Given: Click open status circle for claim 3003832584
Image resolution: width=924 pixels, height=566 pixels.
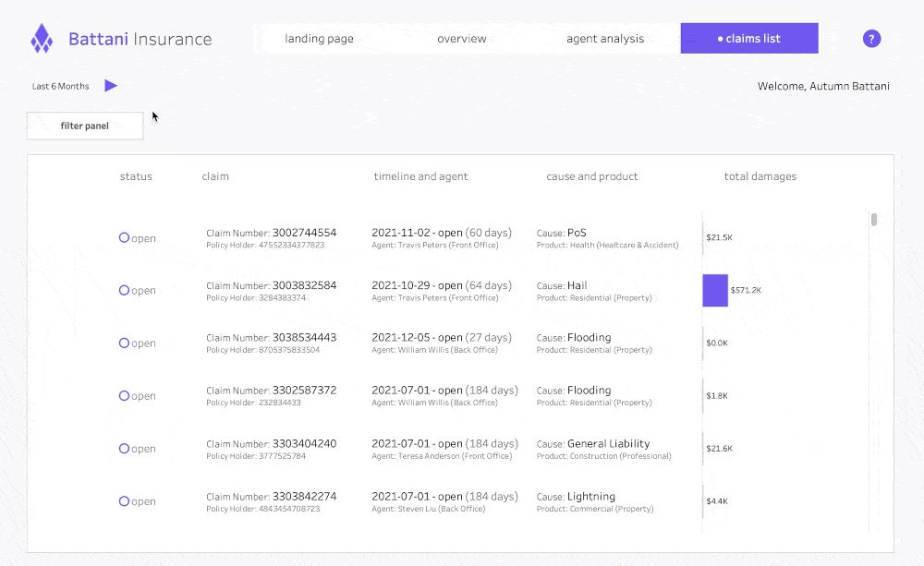Looking at the screenshot, I should tap(125, 290).
